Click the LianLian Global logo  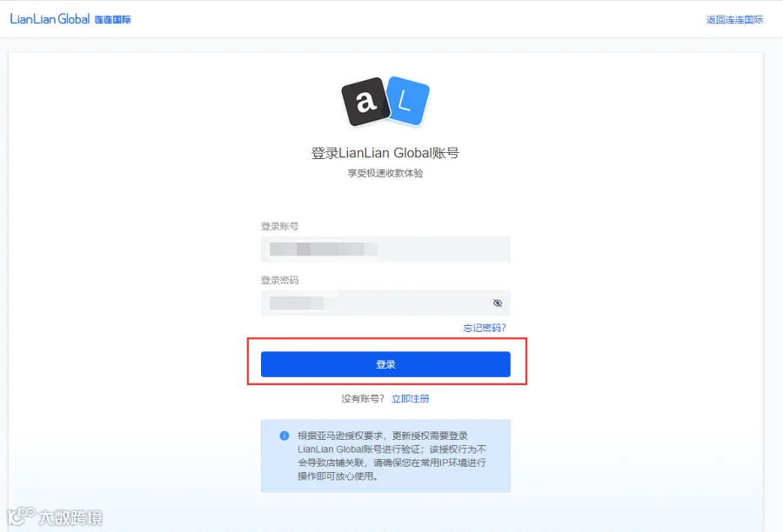70,19
